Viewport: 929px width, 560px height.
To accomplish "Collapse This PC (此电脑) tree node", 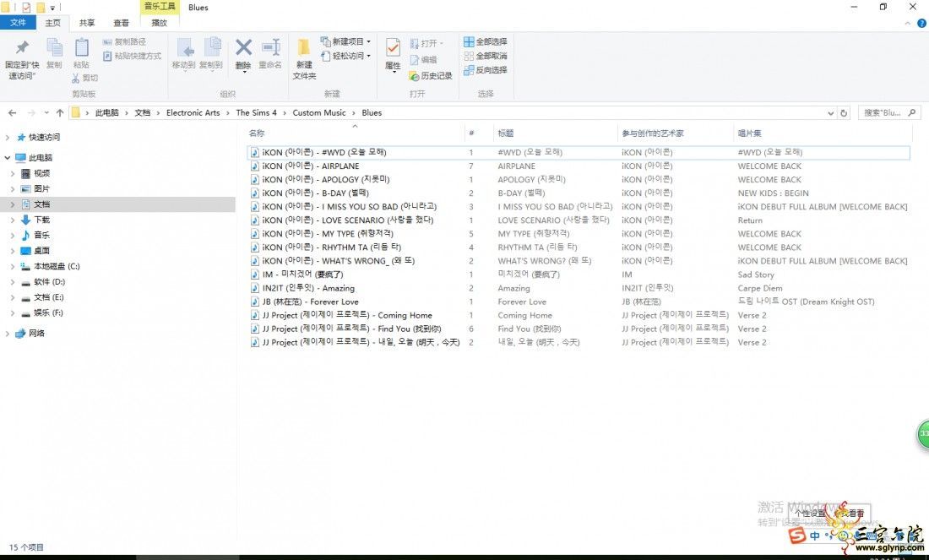I will coord(7,158).
